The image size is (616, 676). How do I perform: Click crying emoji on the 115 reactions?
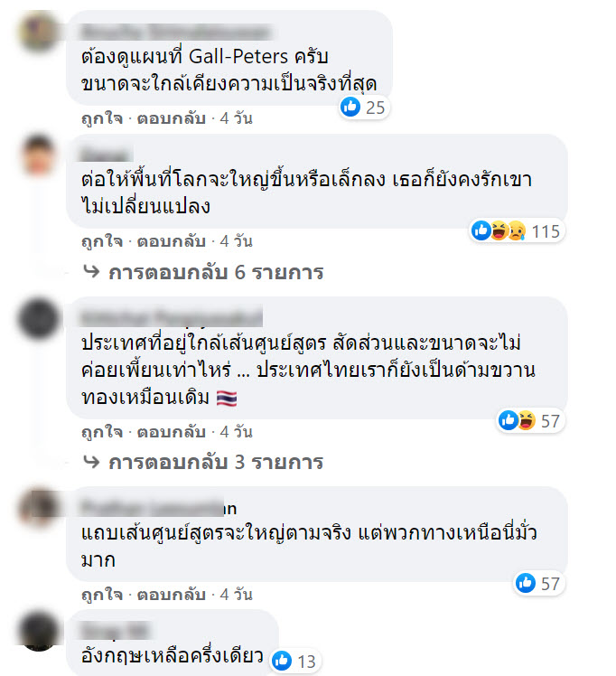[517, 230]
